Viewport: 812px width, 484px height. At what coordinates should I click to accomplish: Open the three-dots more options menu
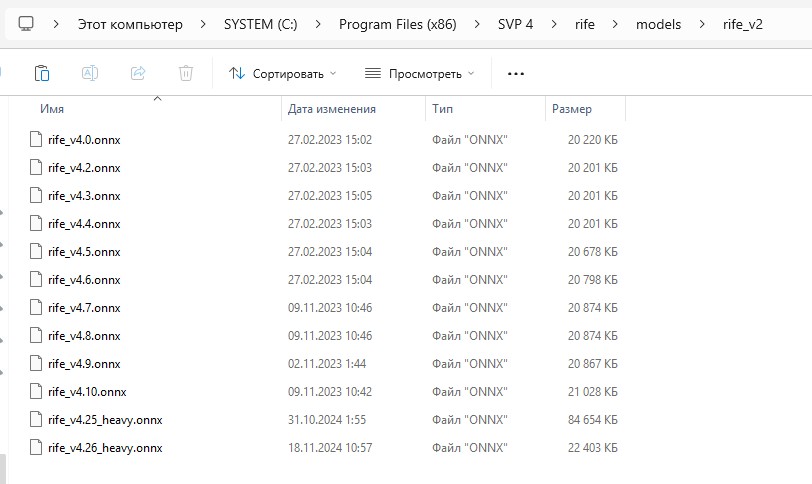point(516,73)
